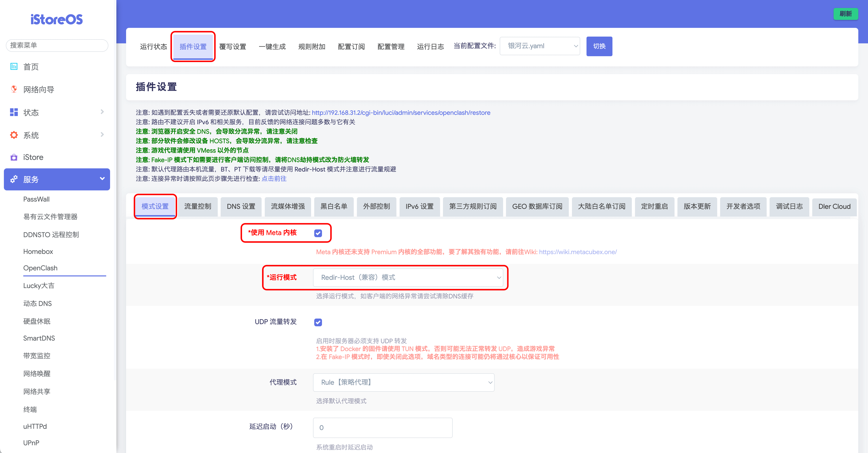The width and height of the screenshot is (868, 453).
Task: Click the 系统 gear icon
Action: click(14, 135)
